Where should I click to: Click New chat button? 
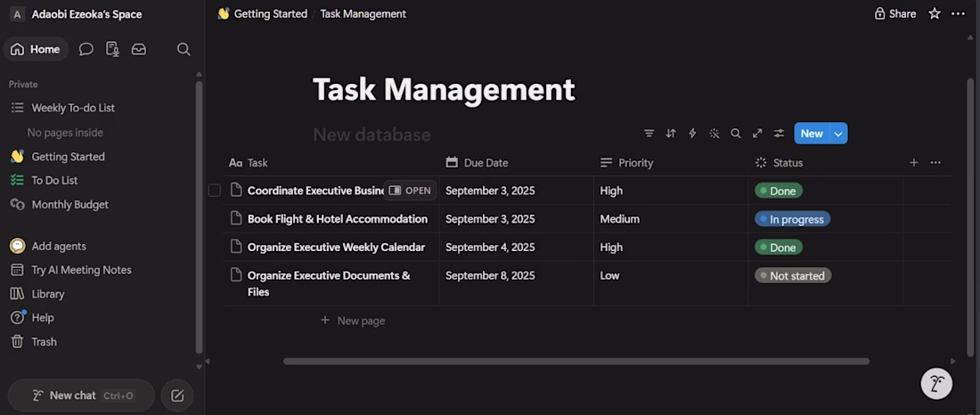(x=81, y=395)
